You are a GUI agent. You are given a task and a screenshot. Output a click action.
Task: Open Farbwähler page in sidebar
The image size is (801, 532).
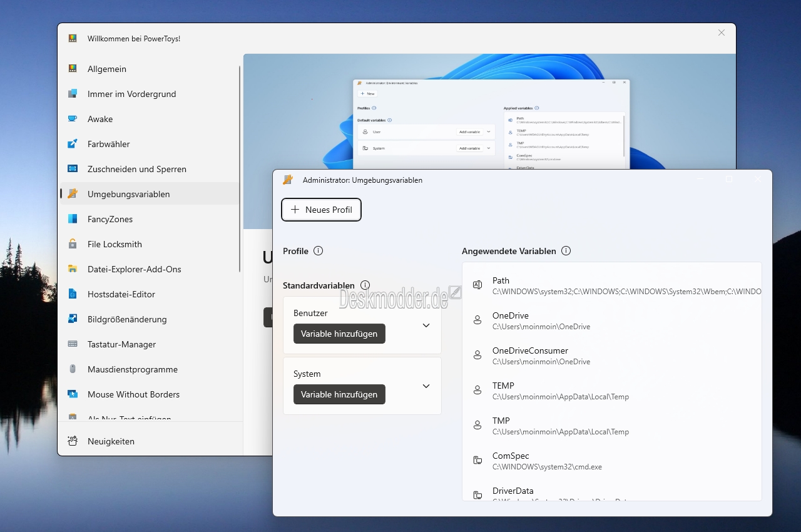(150, 144)
